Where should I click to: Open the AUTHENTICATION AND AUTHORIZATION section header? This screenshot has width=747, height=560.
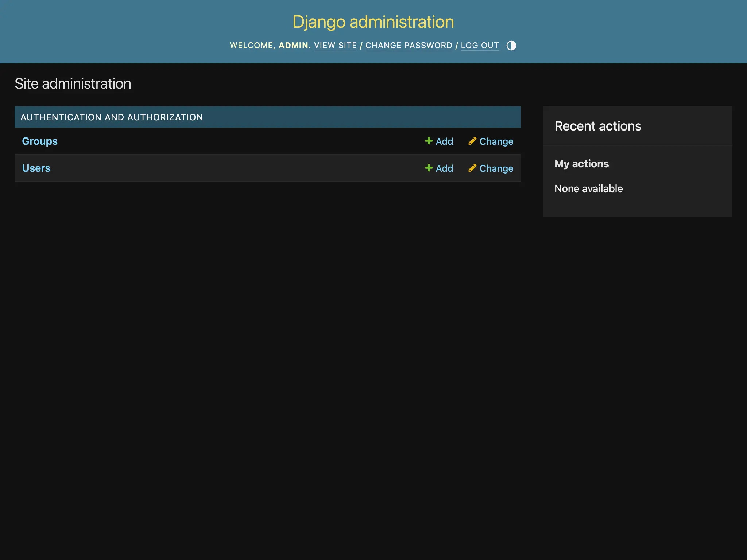[x=112, y=117]
